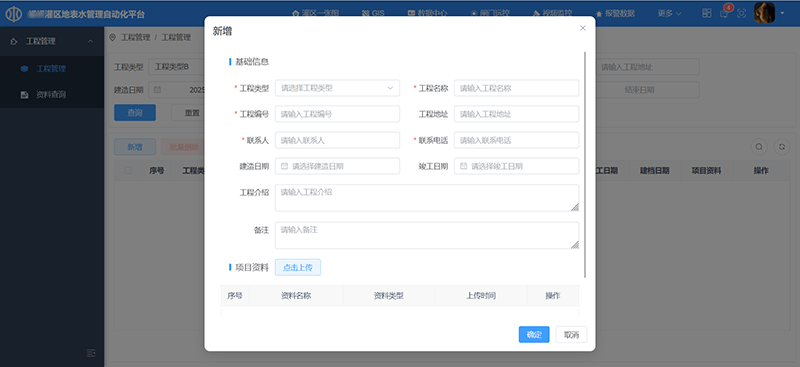800x367 pixels.
Task: Click the 备注 textarea resize handle
Action: pyautogui.click(x=575, y=245)
